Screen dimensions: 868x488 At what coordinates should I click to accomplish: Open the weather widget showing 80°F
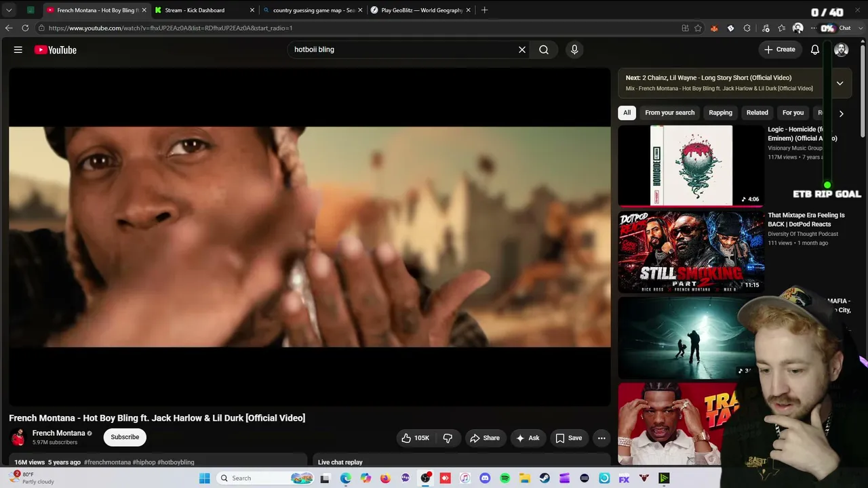point(32,478)
